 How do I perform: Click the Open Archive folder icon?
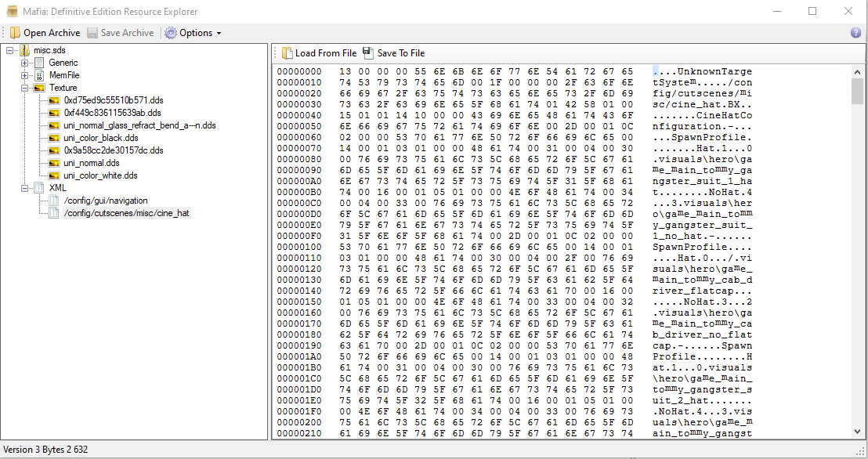point(16,33)
